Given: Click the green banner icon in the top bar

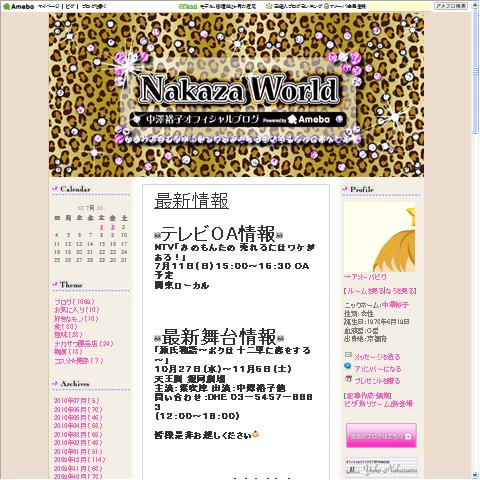Looking at the screenshot, I should (188, 6).
